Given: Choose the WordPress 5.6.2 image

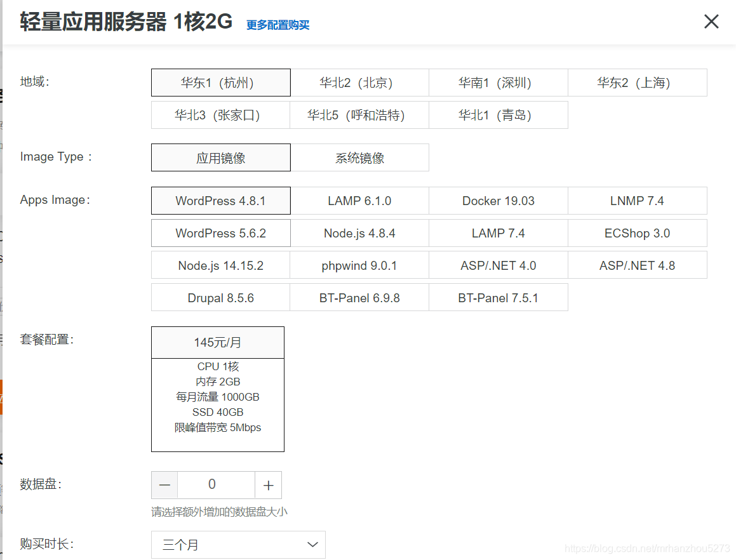Looking at the screenshot, I should coord(220,233).
